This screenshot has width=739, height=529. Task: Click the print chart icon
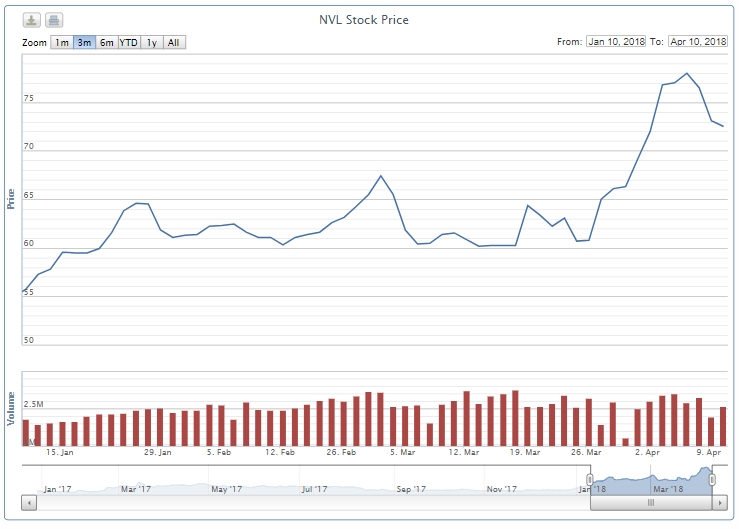coord(54,20)
